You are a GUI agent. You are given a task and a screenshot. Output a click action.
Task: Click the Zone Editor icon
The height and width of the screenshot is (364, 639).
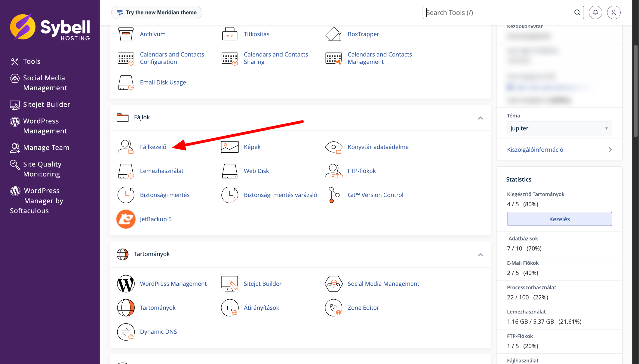point(333,308)
